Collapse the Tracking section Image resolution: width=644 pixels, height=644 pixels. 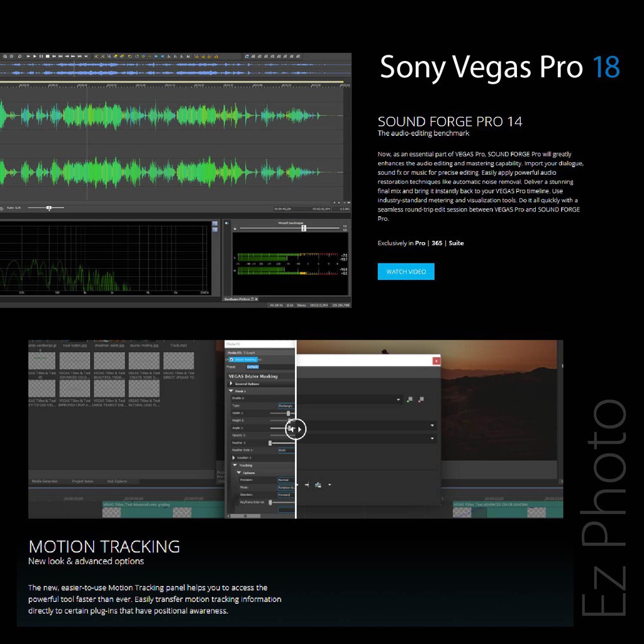click(235, 465)
